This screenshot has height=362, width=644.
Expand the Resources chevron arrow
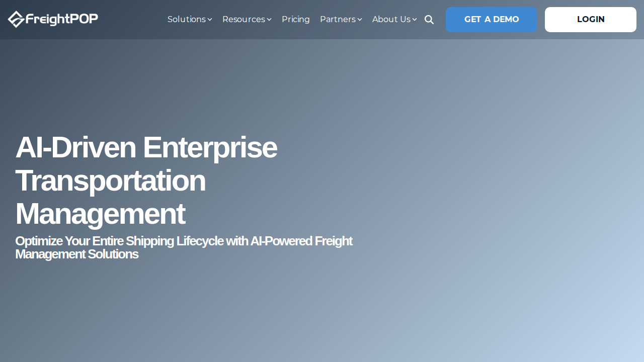(269, 20)
